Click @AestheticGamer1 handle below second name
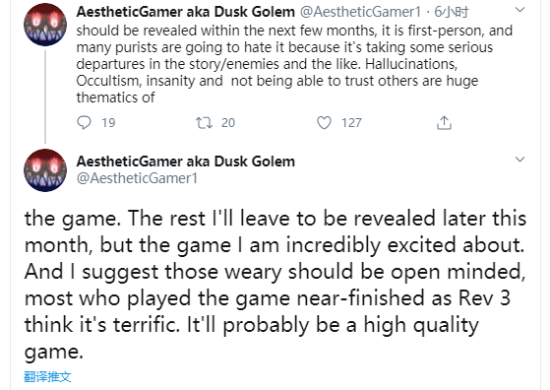 [x=137, y=178]
